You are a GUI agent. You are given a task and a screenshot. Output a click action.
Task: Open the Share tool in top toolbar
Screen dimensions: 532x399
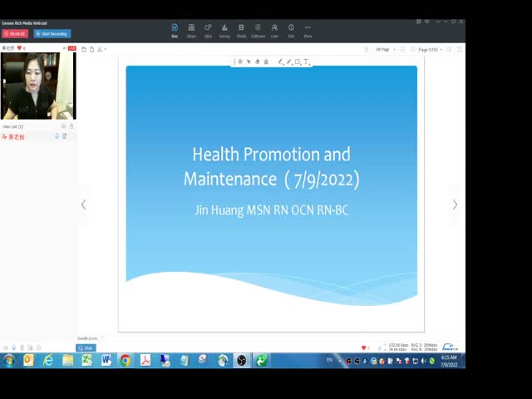tap(191, 31)
